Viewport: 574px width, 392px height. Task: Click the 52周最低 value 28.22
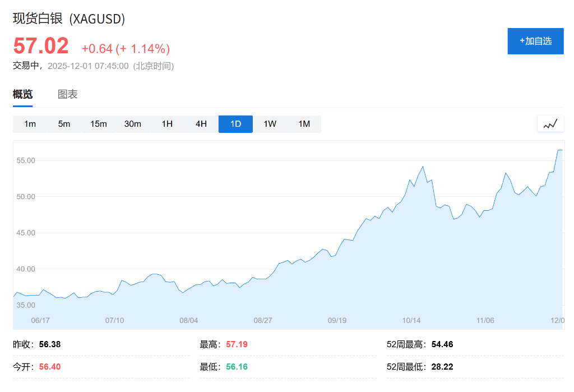[442, 367]
